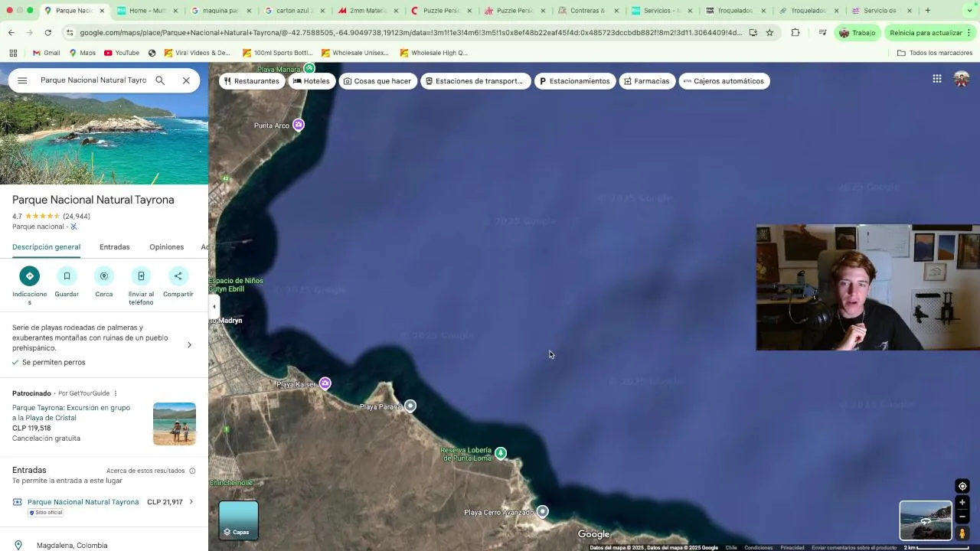Open Todos los marcadores folder
The width and height of the screenshot is (980, 551).
pyautogui.click(x=934, y=53)
